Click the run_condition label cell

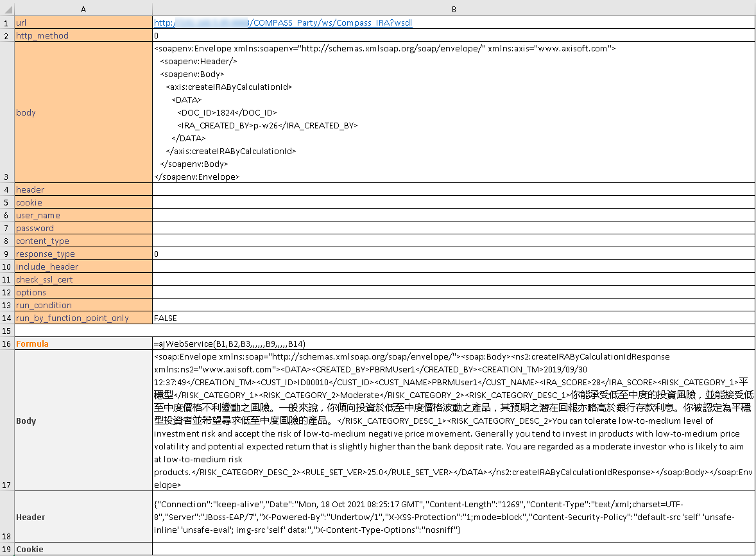click(83, 305)
